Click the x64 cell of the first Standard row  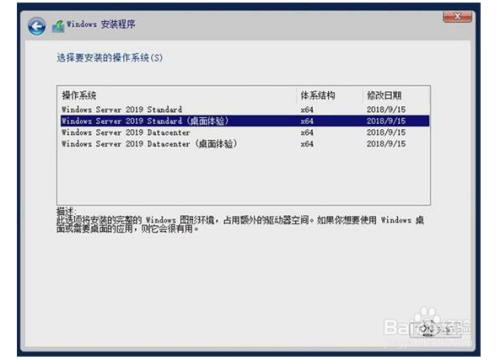[307, 109]
